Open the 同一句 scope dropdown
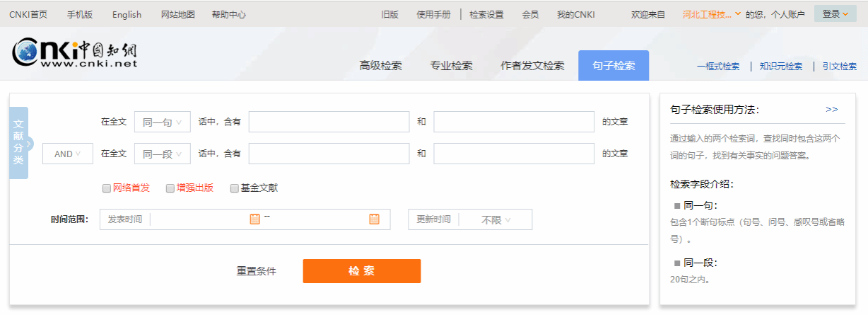 tap(163, 122)
